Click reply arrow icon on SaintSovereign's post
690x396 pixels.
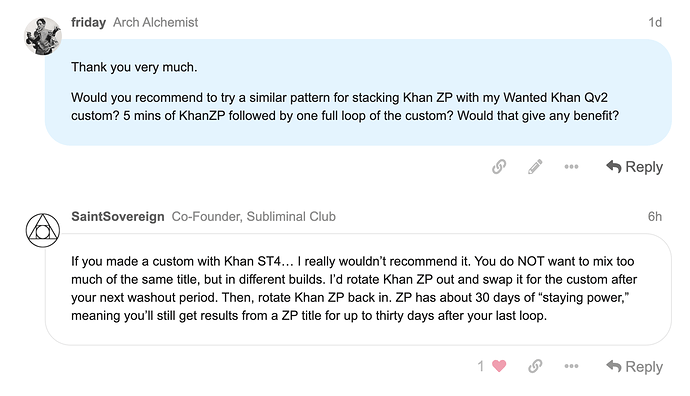(613, 366)
